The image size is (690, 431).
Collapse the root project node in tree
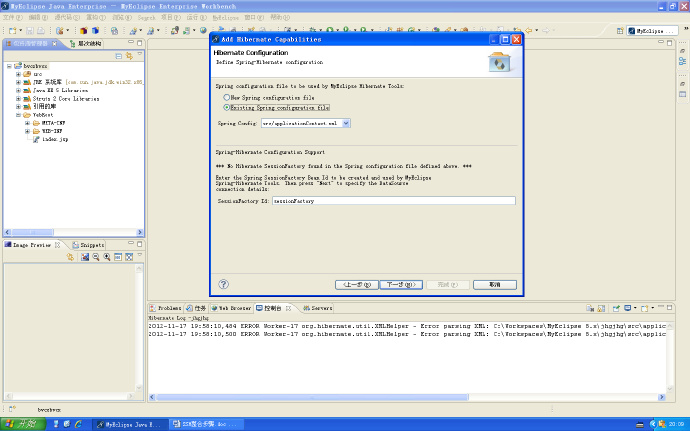[x=9, y=66]
